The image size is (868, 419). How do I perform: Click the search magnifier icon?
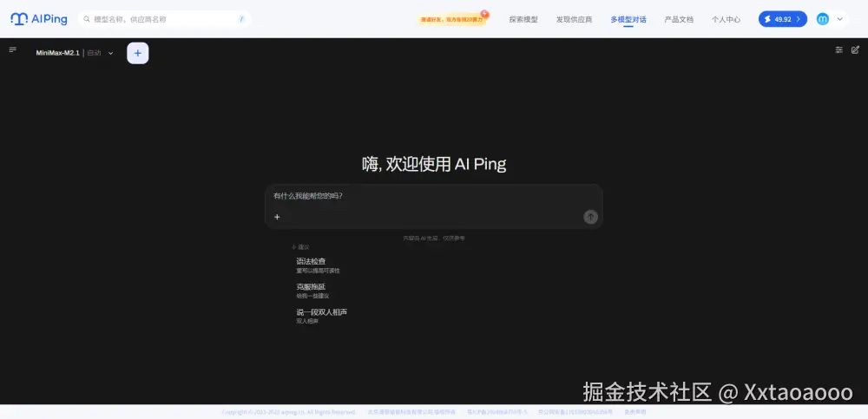(x=87, y=19)
